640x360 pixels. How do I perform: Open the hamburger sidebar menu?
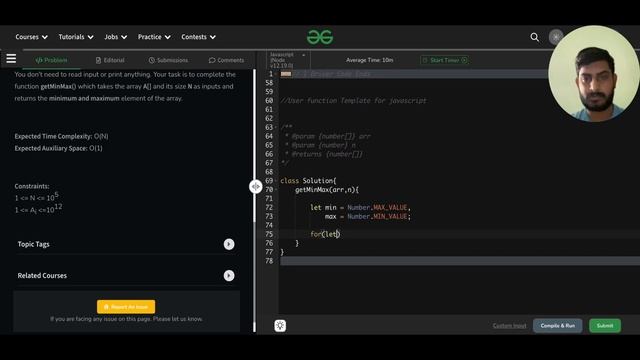tap(11, 59)
